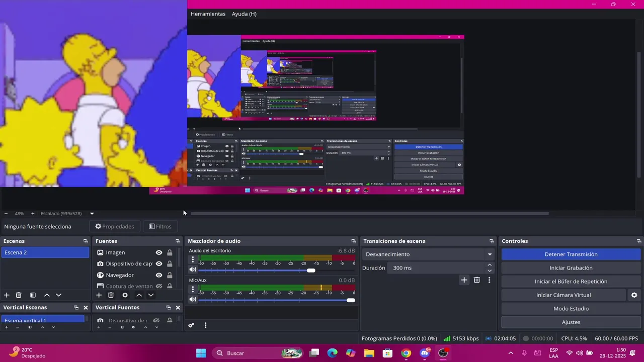This screenshot has height=362, width=644.
Task: Open audio mixer menu dots beside gears
Action: pyautogui.click(x=205, y=325)
